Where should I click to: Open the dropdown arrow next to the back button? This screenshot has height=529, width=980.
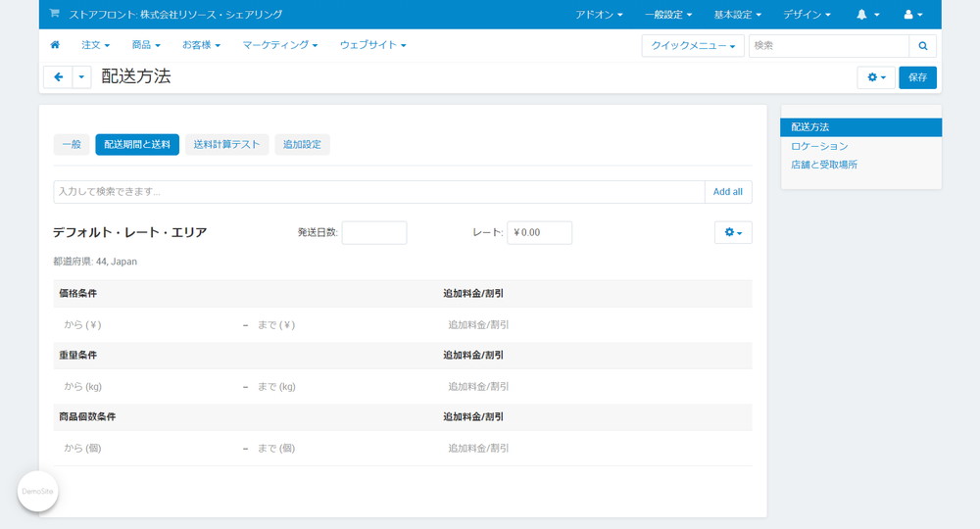[82, 76]
